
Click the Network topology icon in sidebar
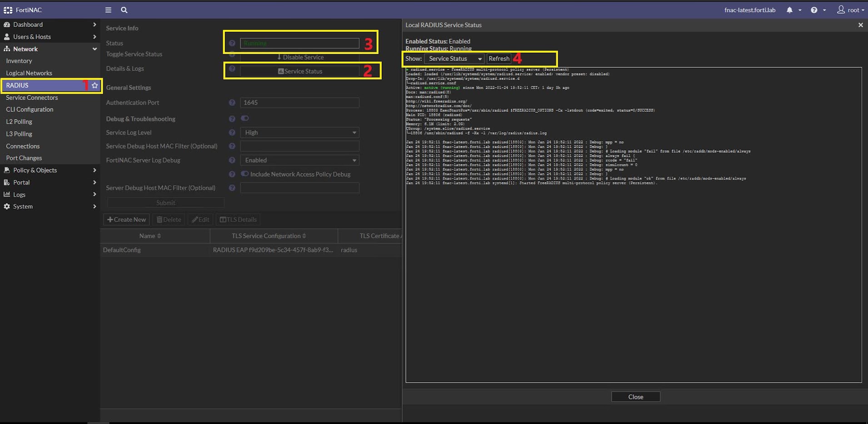[7, 49]
